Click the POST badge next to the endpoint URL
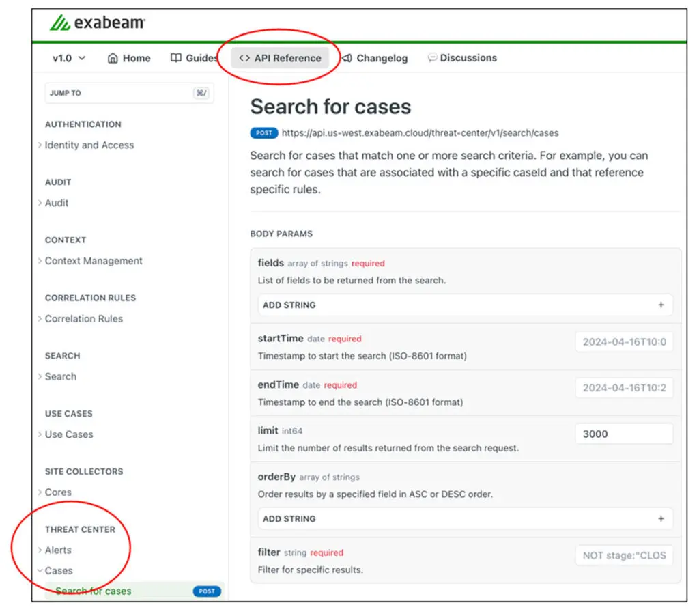 click(263, 133)
